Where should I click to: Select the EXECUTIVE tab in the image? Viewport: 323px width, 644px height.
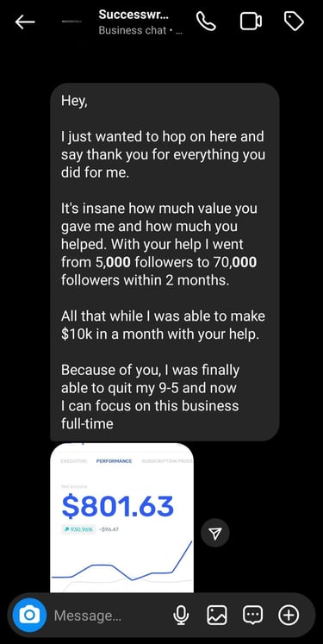(x=73, y=461)
